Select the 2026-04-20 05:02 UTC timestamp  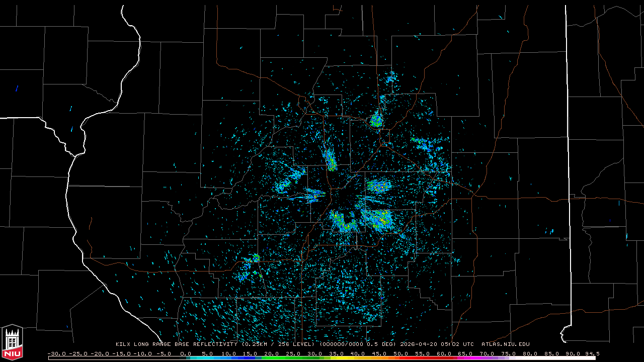click(437, 344)
